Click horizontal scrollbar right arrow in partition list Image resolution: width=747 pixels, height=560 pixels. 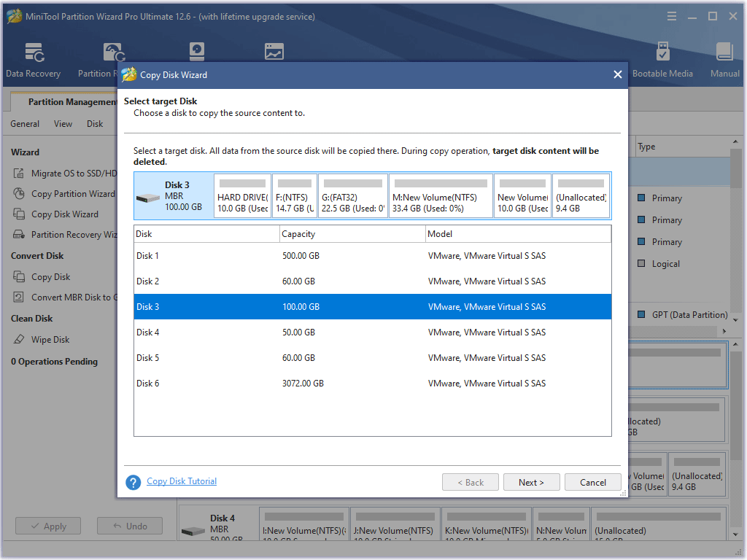[x=724, y=331]
